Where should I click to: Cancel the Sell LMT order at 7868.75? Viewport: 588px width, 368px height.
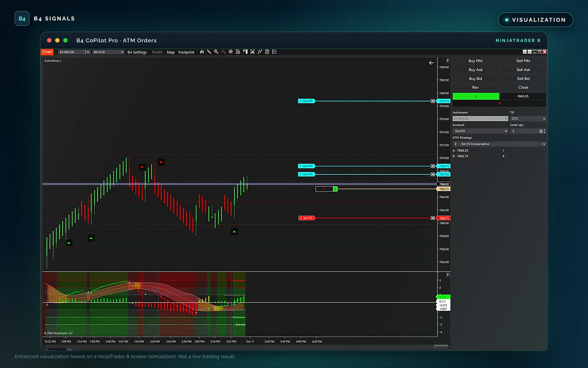[433, 166]
